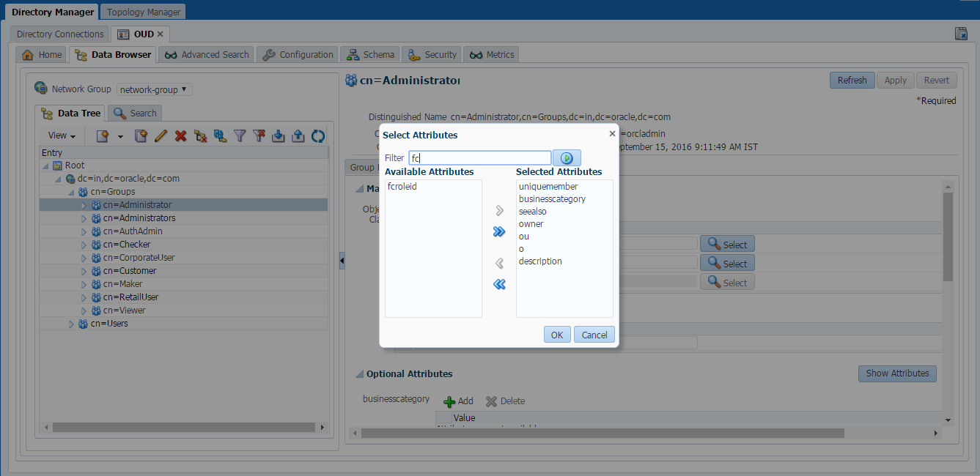
Task: Dismiss the dialog with Cancel
Action: 594,335
